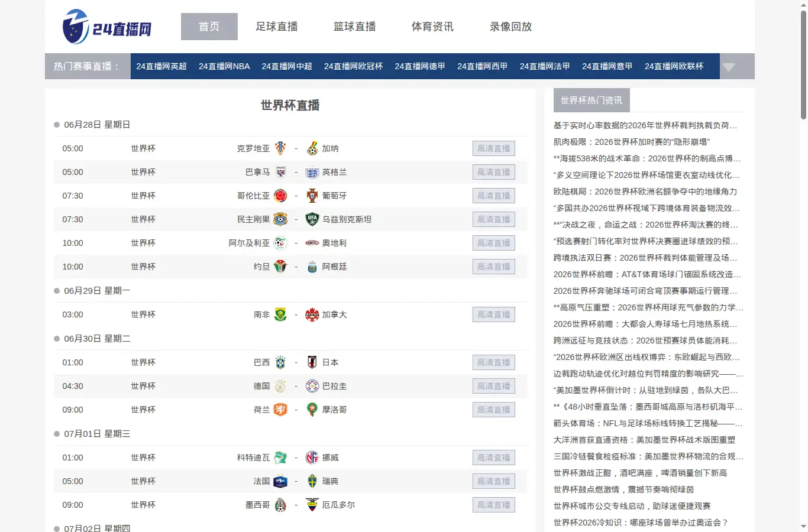Click 高清直播 for 哥伦比亚 vs 葡萄牙
Viewport: 808px width, 532px height.
pos(494,196)
